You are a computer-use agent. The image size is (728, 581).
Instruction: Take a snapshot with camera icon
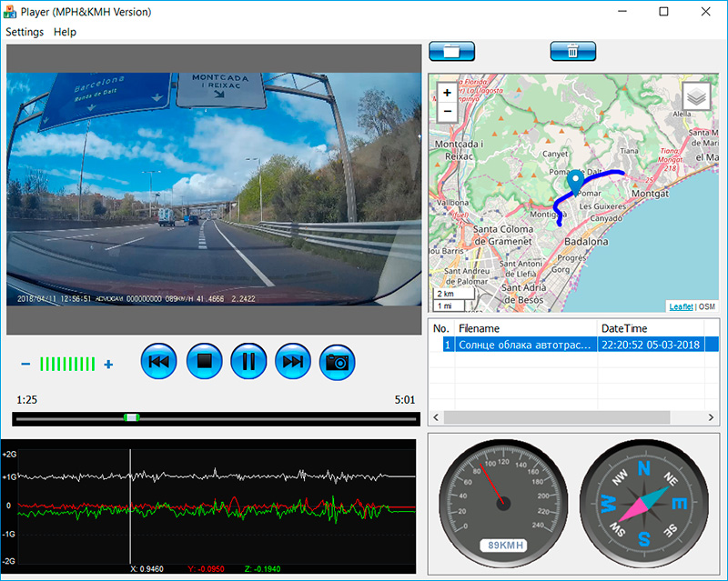pyautogui.click(x=338, y=362)
